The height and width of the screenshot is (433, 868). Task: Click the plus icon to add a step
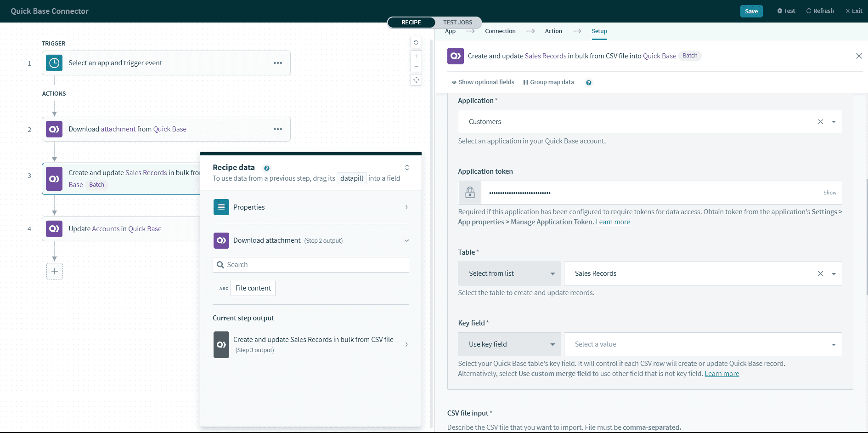pyautogui.click(x=55, y=271)
